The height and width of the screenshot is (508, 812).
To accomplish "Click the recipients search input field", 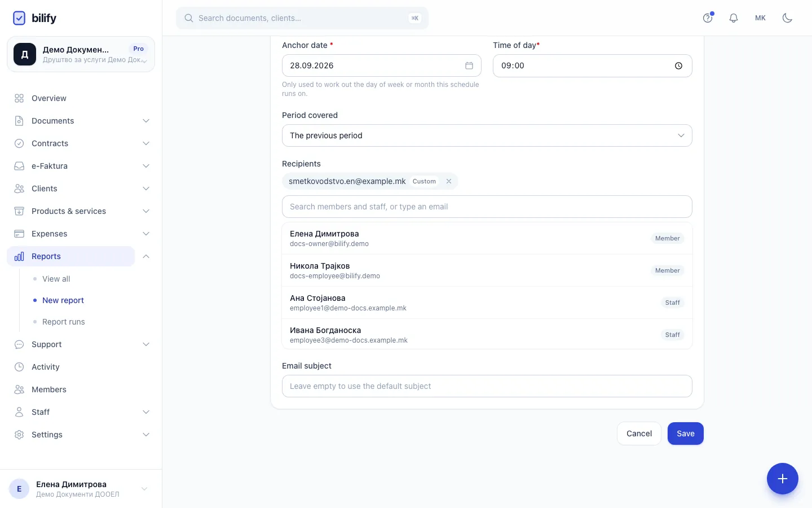I will coord(487,207).
